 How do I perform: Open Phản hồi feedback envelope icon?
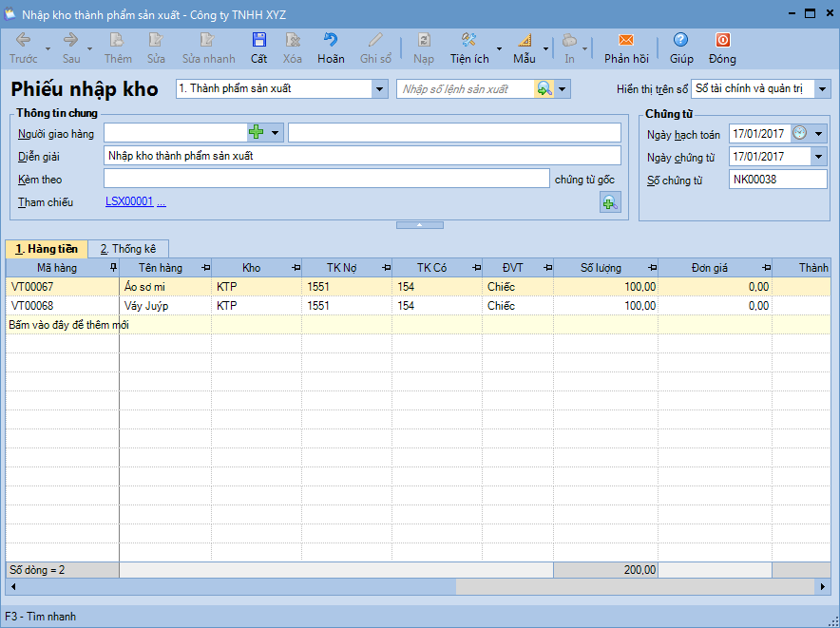tap(626, 41)
